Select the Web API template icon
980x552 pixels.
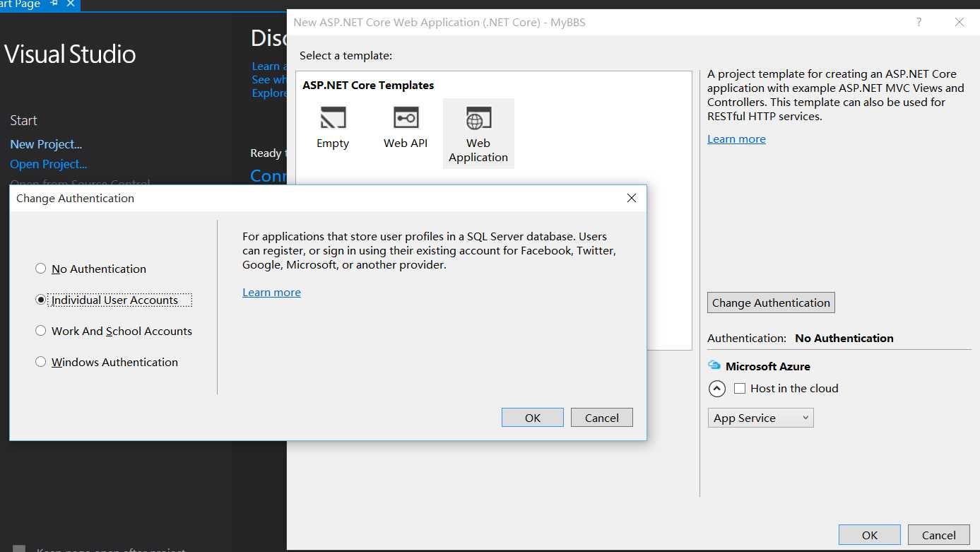pyautogui.click(x=406, y=117)
